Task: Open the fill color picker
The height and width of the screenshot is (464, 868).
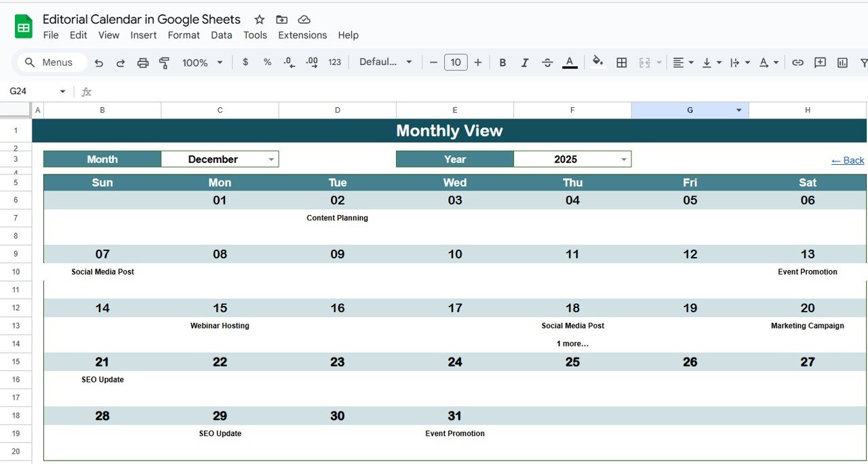Action: click(x=597, y=62)
